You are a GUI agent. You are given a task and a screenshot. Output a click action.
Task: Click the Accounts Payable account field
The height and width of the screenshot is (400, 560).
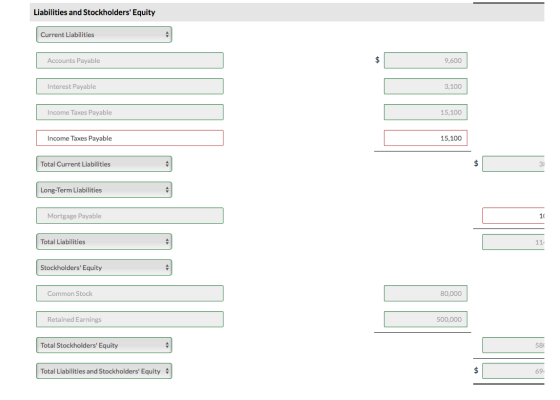(x=130, y=60)
